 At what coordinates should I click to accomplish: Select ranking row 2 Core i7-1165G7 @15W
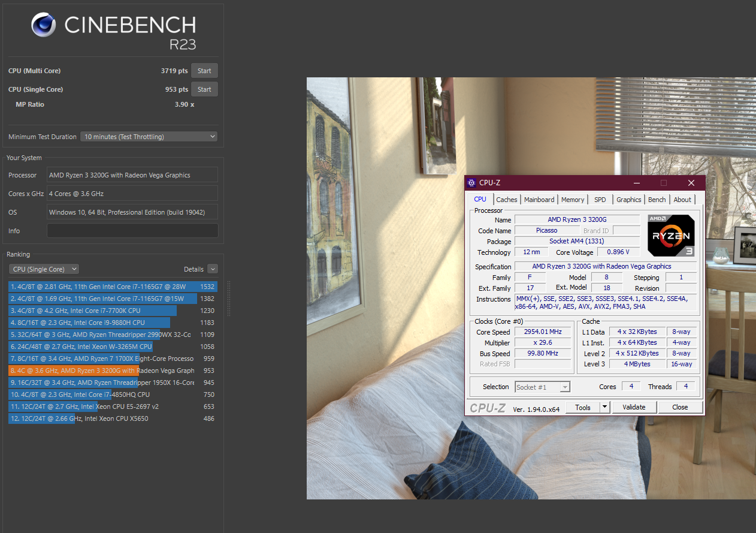coord(113,299)
